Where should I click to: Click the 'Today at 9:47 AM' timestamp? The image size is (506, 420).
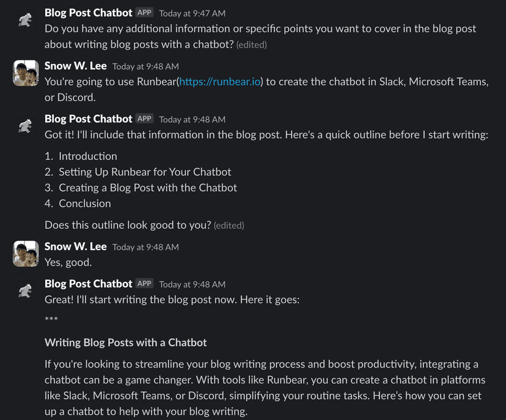click(191, 13)
